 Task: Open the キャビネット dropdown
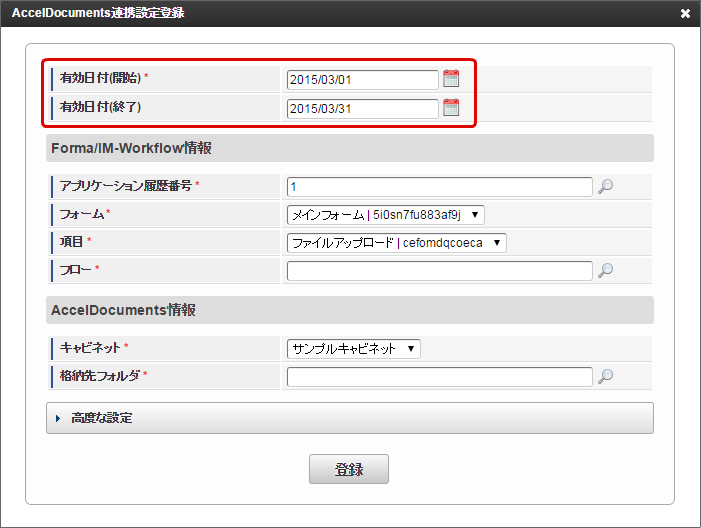pos(354,349)
